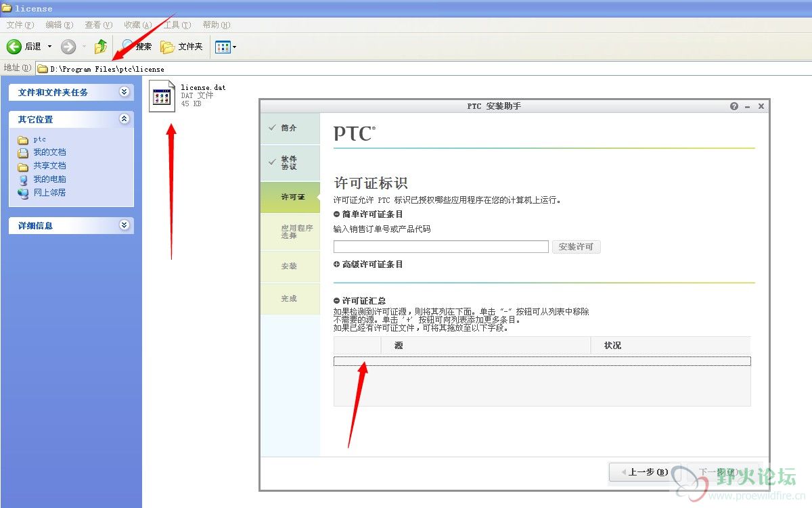Click the 共享文档 folder icon in sidebar
This screenshot has height=508, width=812.
tap(23, 166)
